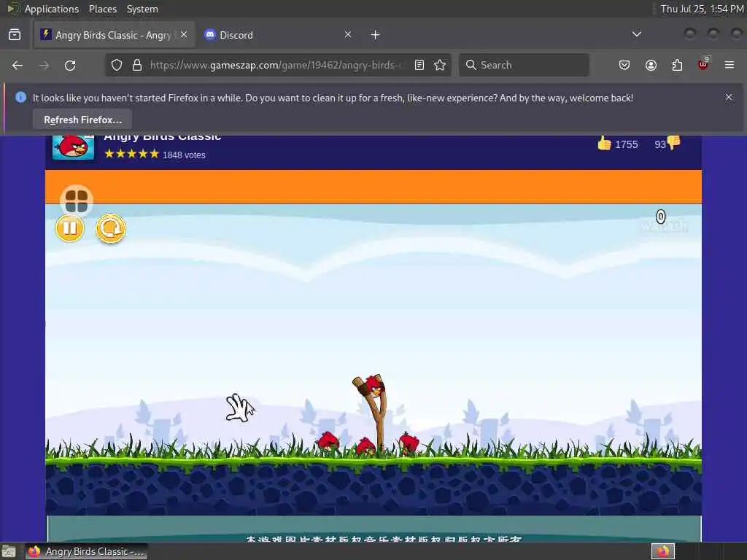Click the 1755 likes count
This screenshot has width=747, height=560.
(626, 144)
